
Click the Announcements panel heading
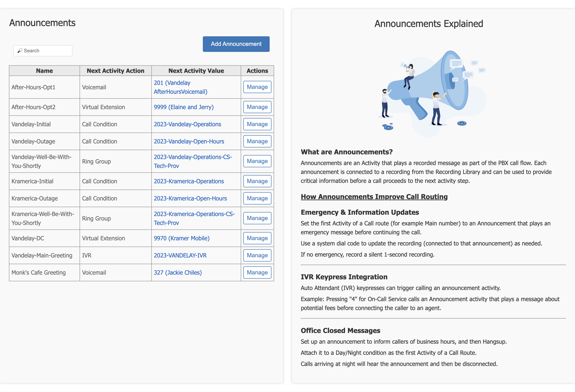tap(42, 23)
